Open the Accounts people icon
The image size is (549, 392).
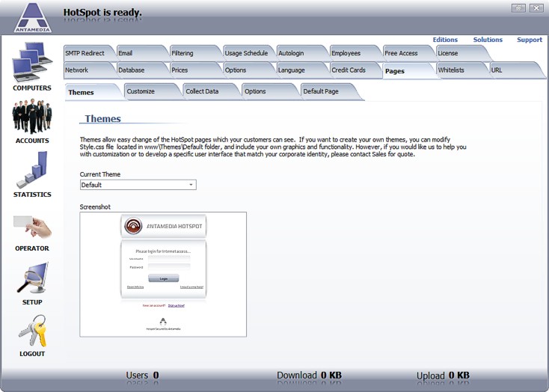click(32, 116)
